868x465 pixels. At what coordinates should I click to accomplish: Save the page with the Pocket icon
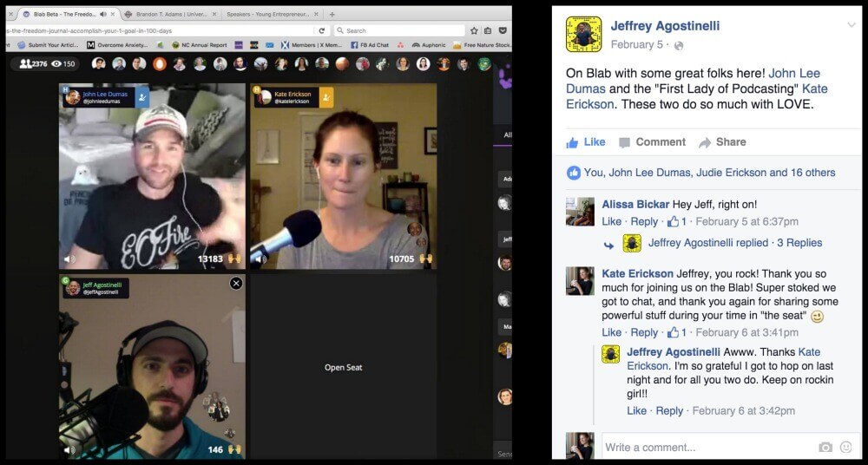point(503,30)
